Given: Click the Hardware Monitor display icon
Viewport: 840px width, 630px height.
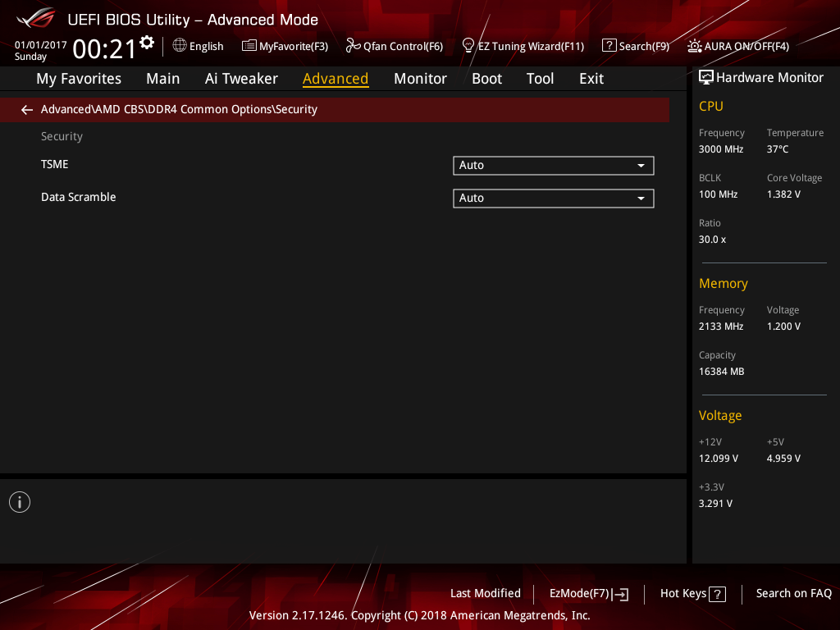Looking at the screenshot, I should click(706, 78).
